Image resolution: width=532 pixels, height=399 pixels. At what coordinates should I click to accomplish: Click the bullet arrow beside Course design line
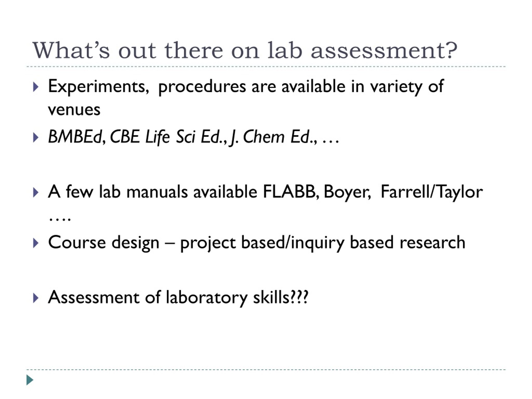click(x=35, y=243)
